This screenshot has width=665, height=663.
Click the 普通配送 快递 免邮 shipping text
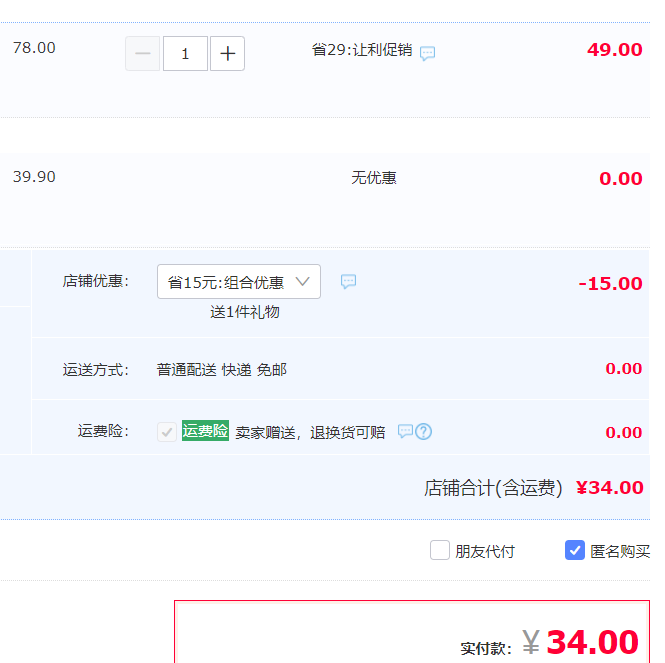(x=222, y=370)
